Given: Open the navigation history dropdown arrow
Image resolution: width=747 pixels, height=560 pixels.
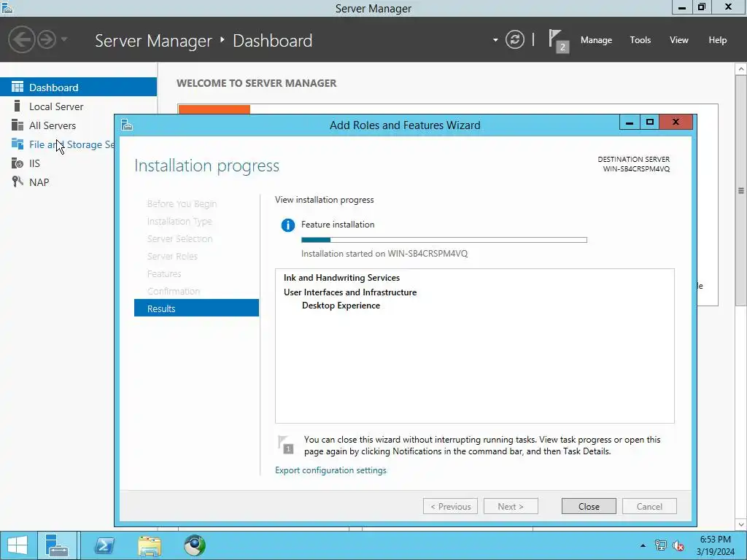Looking at the screenshot, I should click(x=64, y=39).
